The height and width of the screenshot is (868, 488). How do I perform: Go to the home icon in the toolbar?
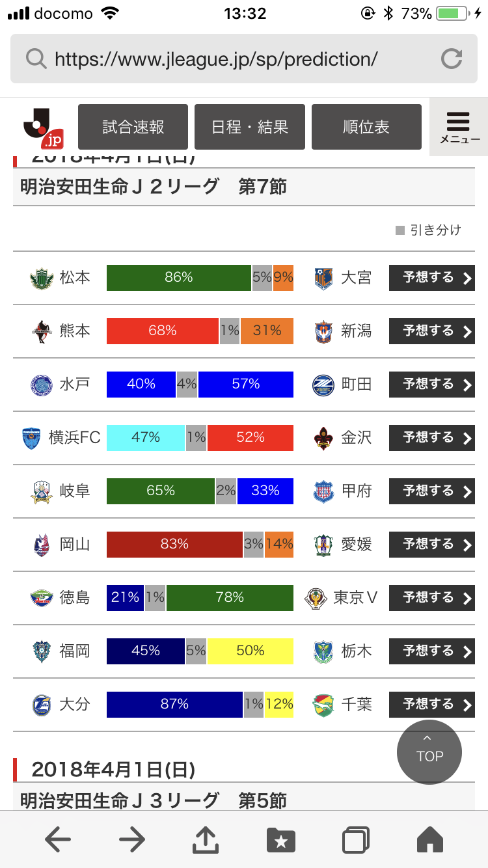click(x=429, y=840)
